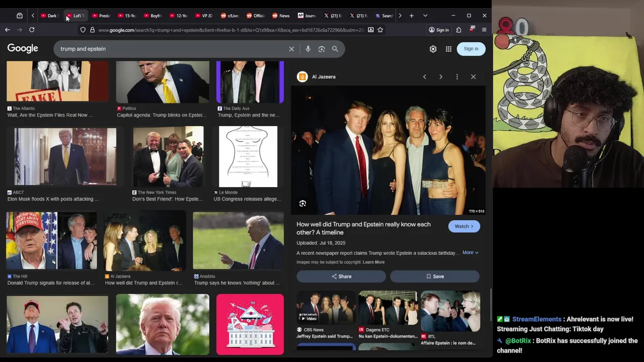The width and height of the screenshot is (644, 362).
Task: Open tracking protection shield icon
Action: (x=83, y=30)
